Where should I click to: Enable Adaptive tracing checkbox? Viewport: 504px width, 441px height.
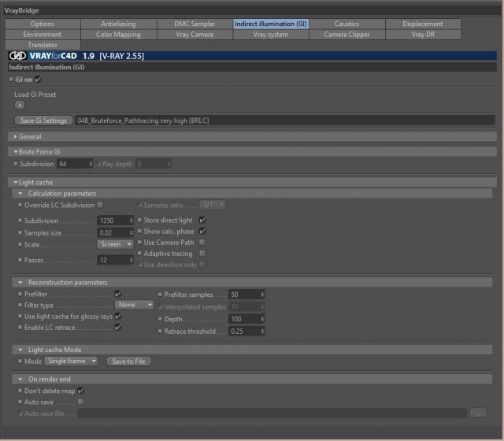coord(202,254)
